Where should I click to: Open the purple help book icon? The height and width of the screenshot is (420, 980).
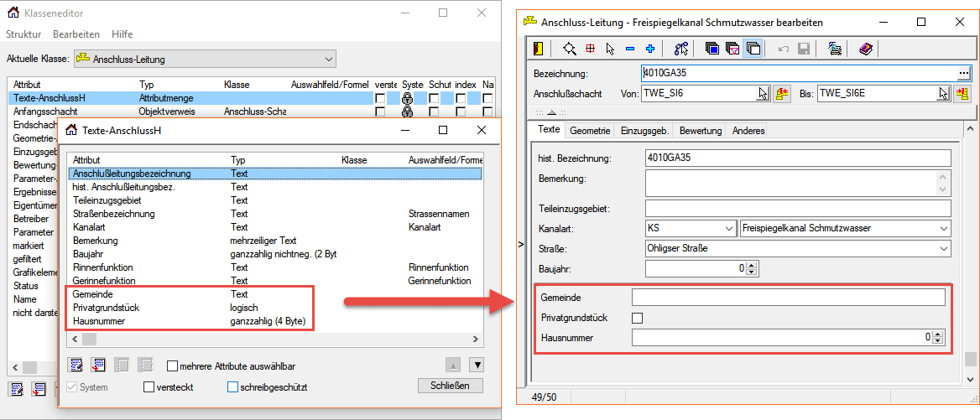point(866,49)
